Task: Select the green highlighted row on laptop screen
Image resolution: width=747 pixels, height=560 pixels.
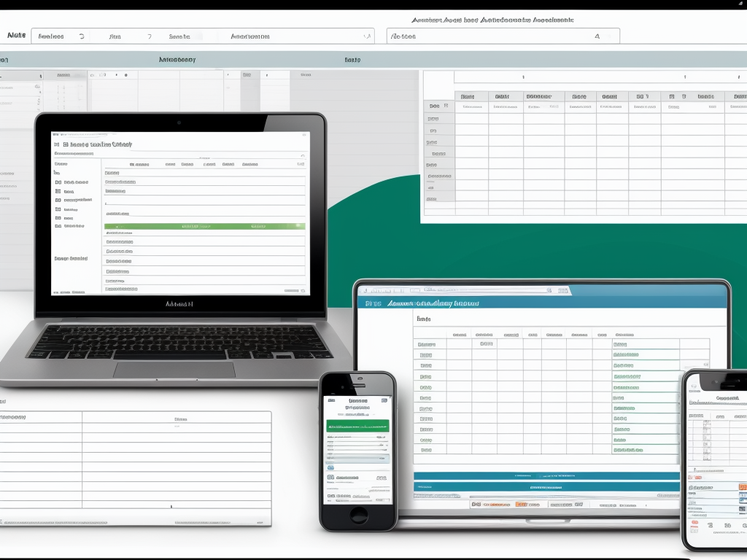Action: coord(205,226)
